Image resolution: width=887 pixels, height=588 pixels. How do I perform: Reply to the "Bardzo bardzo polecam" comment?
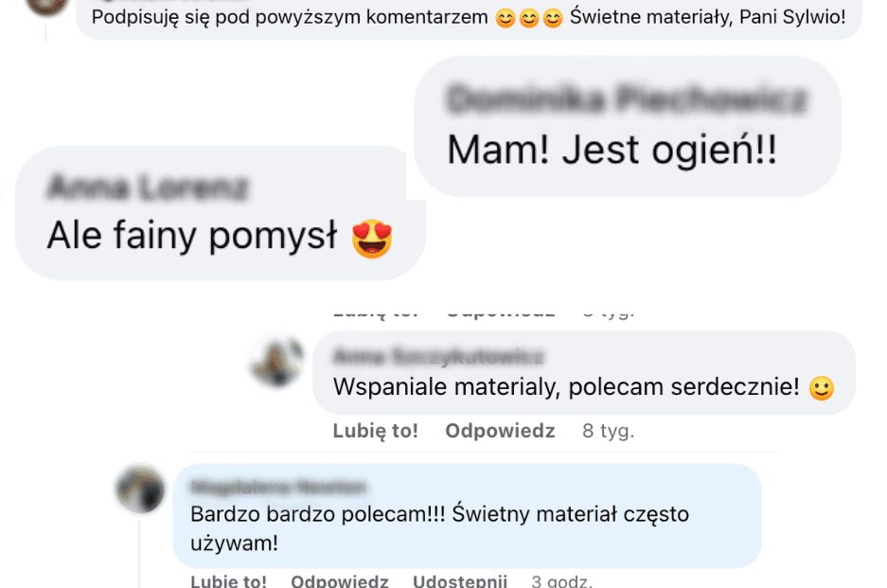[340, 580]
